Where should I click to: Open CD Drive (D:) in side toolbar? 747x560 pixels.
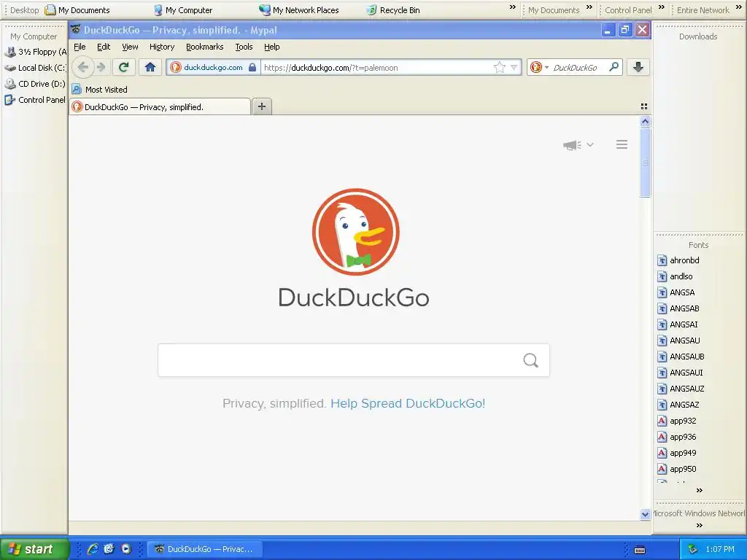(35, 84)
